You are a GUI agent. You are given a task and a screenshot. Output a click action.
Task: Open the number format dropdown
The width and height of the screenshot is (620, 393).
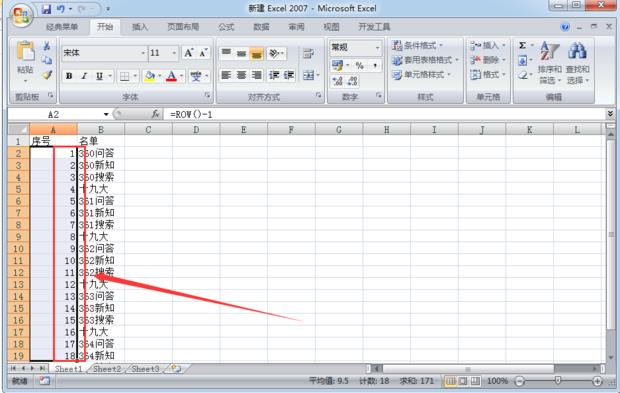pyautogui.click(x=377, y=48)
